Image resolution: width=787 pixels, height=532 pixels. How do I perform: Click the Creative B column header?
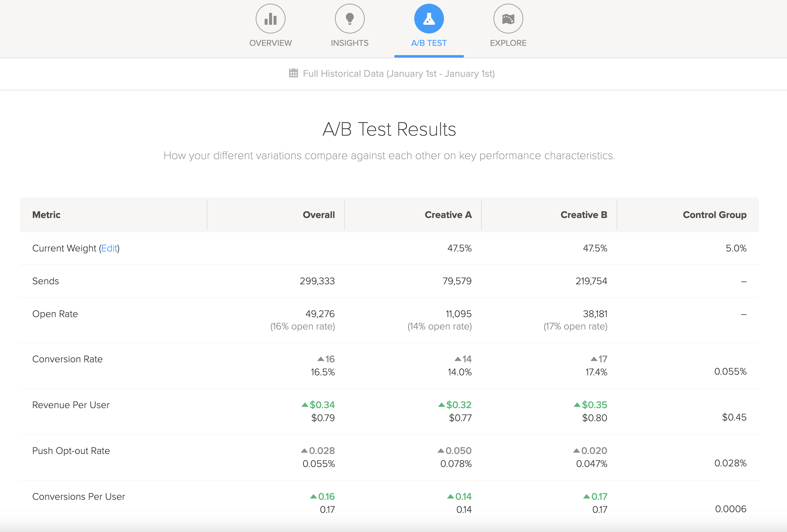[x=584, y=215]
